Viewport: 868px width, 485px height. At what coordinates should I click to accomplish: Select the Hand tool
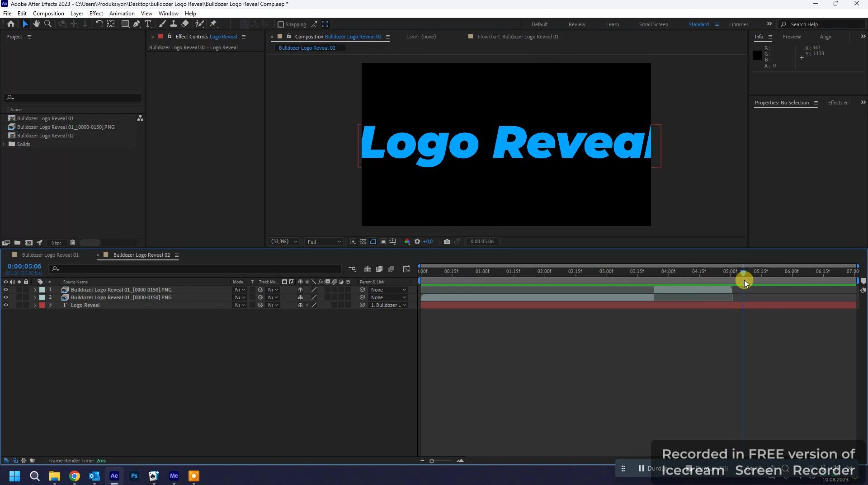[37, 24]
